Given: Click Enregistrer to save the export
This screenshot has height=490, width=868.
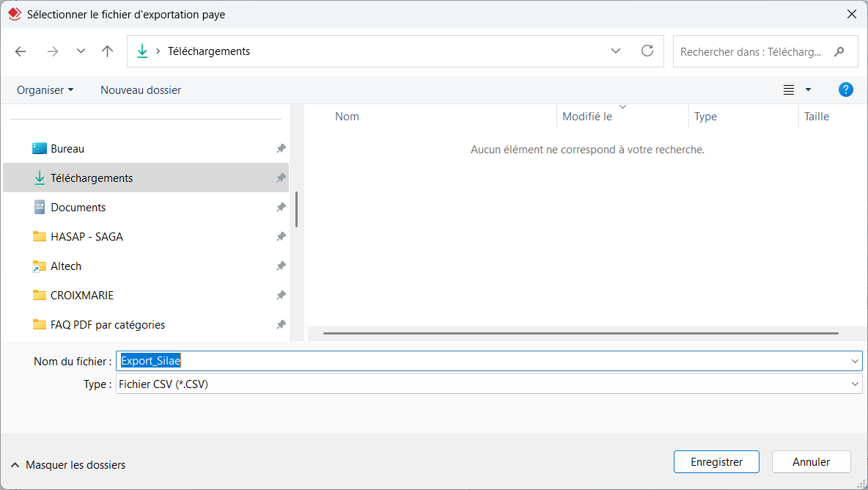Looking at the screenshot, I should coord(716,462).
